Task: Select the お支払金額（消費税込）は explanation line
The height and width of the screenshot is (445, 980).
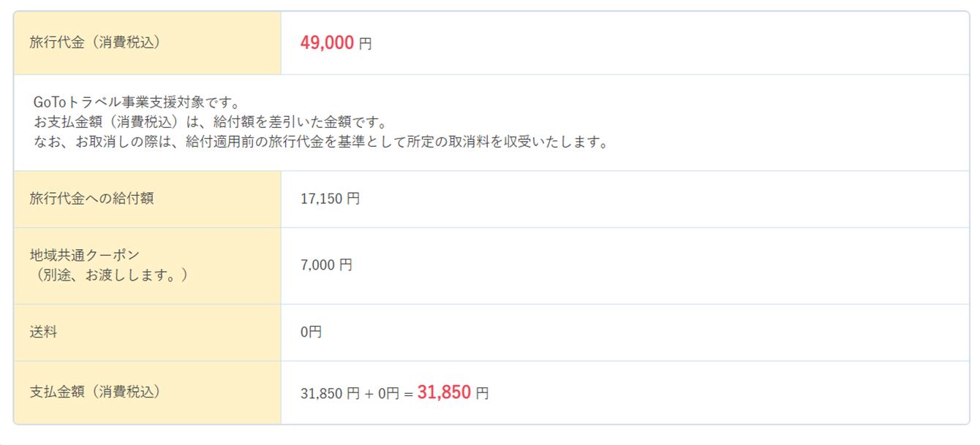Action: pos(209,122)
